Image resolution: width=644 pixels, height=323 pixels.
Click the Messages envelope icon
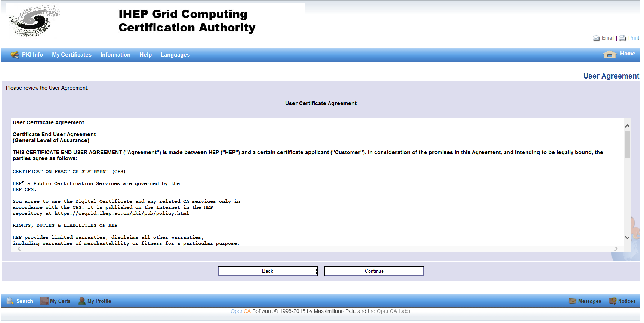click(x=573, y=301)
